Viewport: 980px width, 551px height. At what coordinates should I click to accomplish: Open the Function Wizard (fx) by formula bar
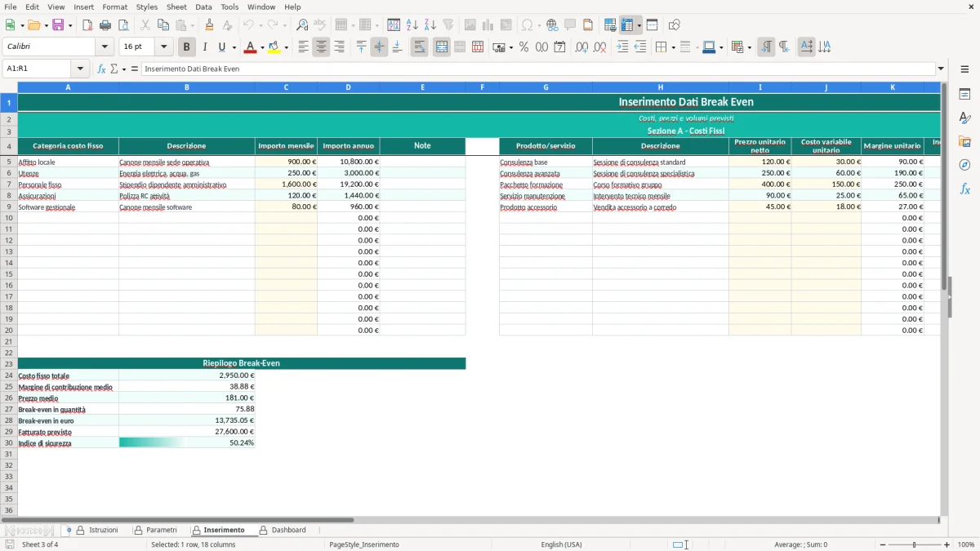pyautogui.click(x=101, y=69)
